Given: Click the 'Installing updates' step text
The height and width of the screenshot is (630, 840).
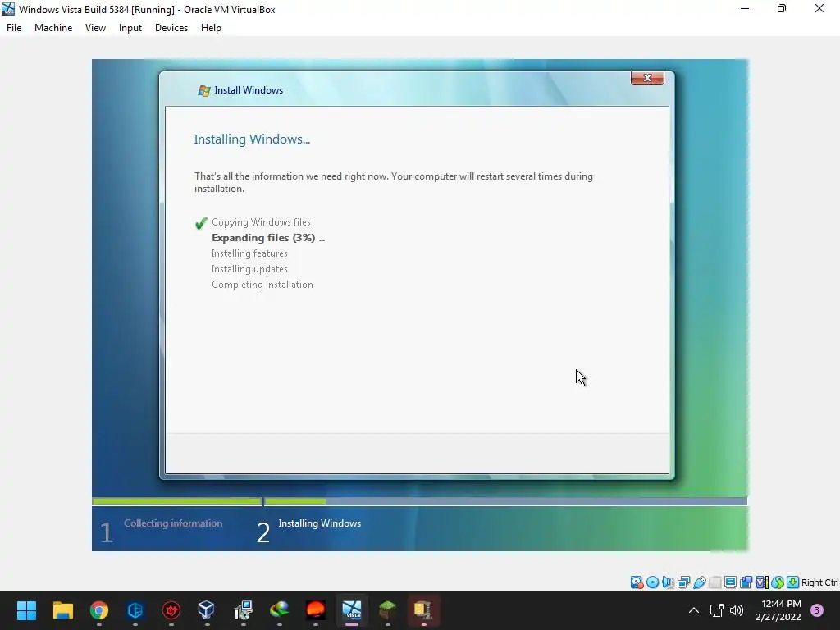Looking at the screenshot, I should 249,269.
